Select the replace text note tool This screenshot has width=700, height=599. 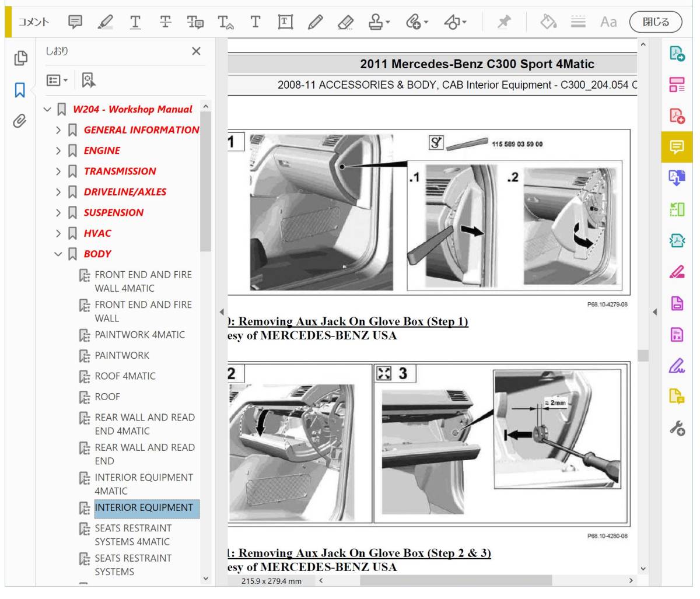[x=195, y=22]
